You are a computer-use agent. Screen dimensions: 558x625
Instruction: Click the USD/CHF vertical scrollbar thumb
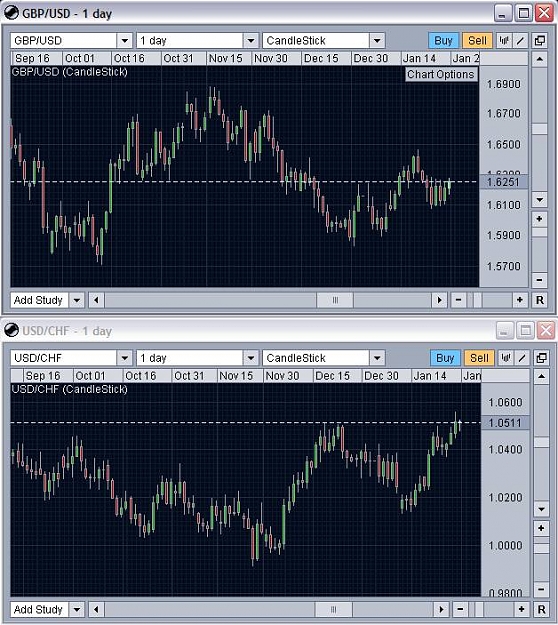coord(541,442)
